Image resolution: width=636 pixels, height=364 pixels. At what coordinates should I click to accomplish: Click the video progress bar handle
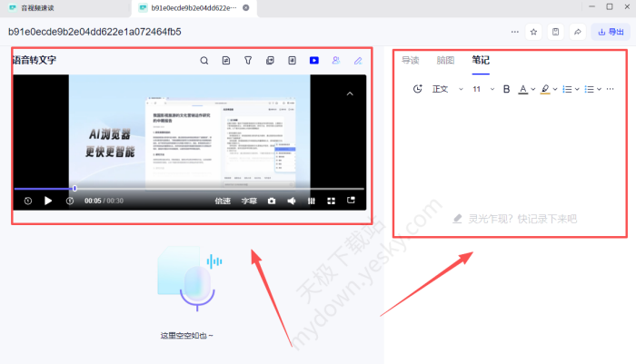(x=75, y=189)
